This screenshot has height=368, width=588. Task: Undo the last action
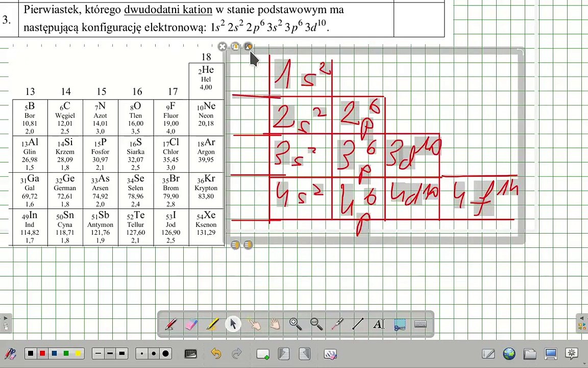click(215, 354)
